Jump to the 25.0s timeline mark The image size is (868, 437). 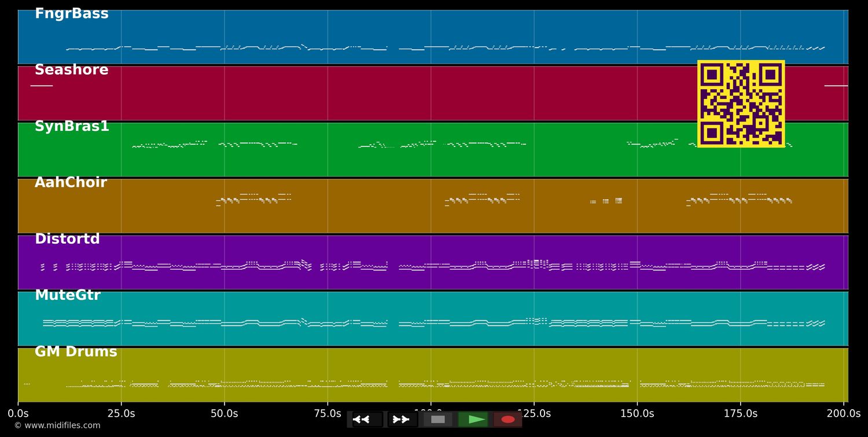121,414
